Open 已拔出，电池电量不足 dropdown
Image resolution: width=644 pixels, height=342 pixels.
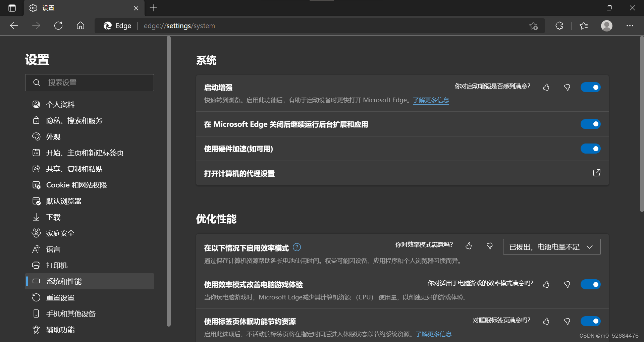[552, 247]
